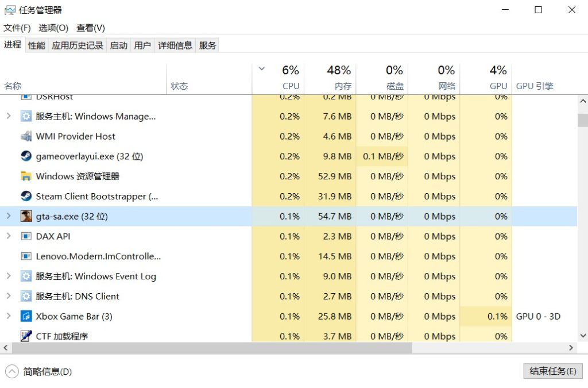Collapse to 简略信息 view
This screenshot has height=388, width=588.
point(39,371)
